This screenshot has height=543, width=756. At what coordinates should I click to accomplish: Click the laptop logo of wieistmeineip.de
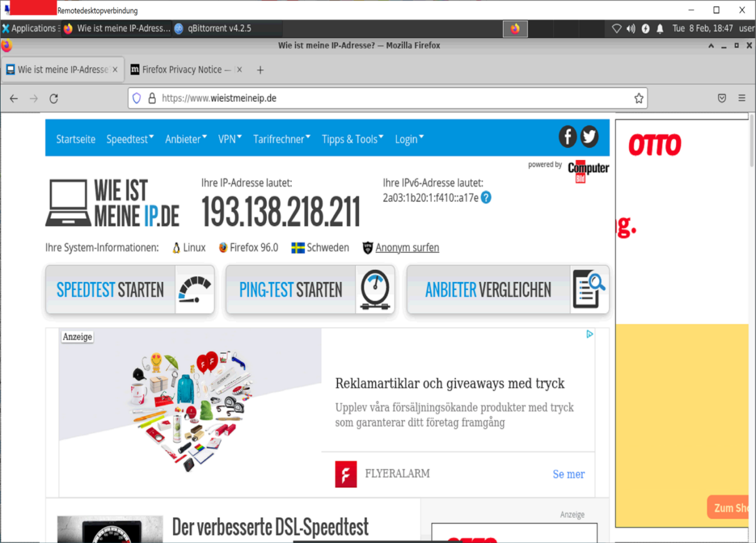[x=67, y=203]
